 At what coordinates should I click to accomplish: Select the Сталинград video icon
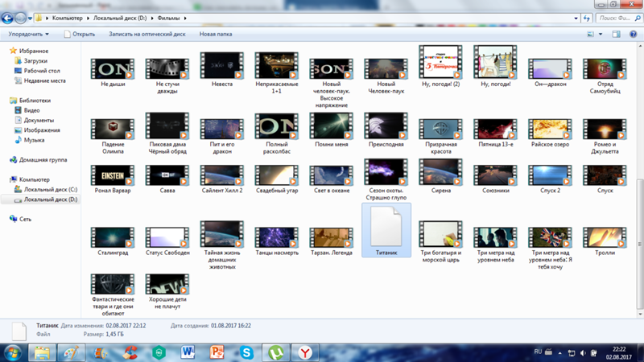point(113,237)
